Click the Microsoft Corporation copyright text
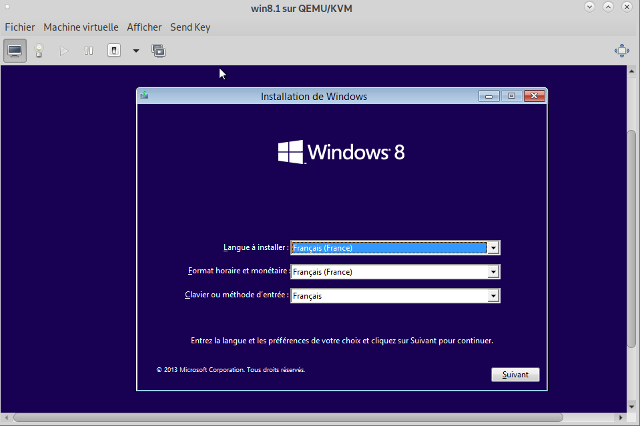This screenshot has width=640, height=426. 231,370
